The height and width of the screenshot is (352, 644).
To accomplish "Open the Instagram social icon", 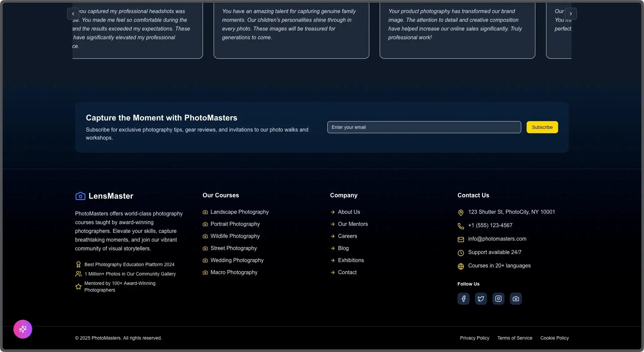I will [498, 299].
